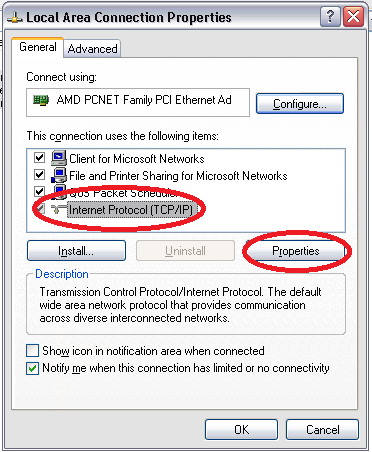Image resolution: width=372 pixels, height=452 pixels.
Task: Toggle the QoS Packet Scheduler checkbox
Action: [x=40, y=191]
